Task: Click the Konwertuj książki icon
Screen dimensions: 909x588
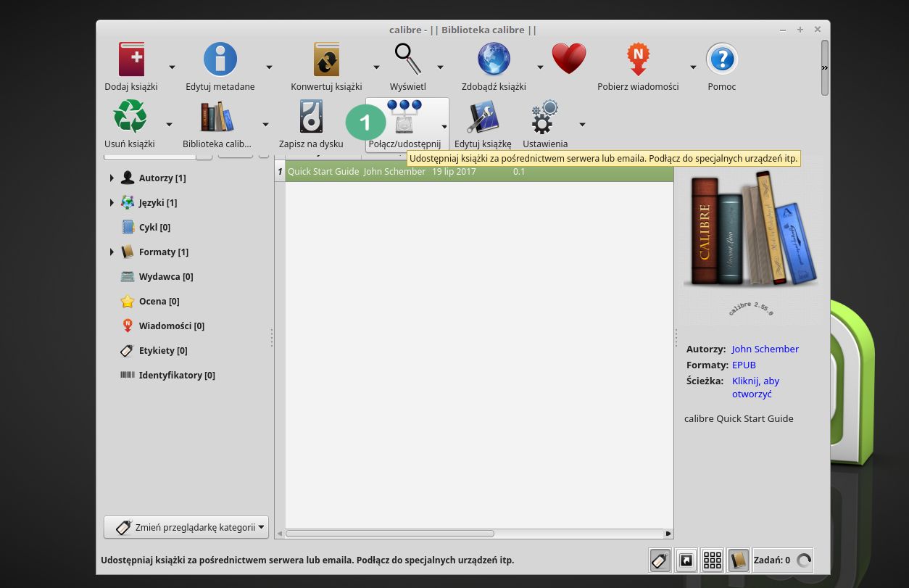Action: click(326, 59)
